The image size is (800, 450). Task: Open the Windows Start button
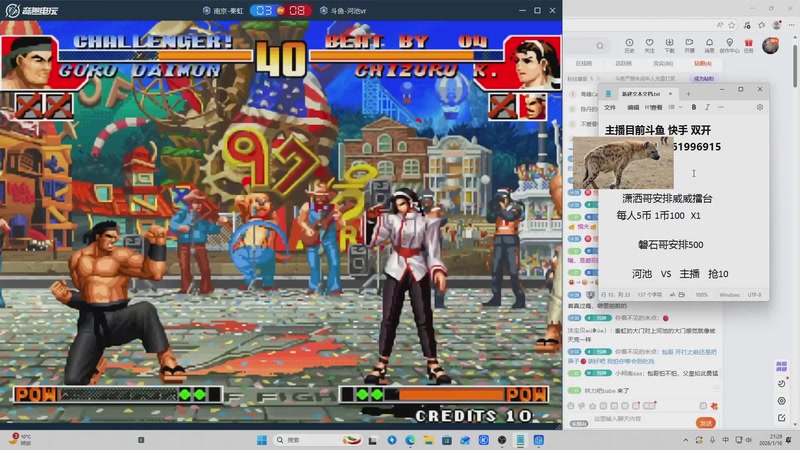pyautogui.click(x=262, y=440)
